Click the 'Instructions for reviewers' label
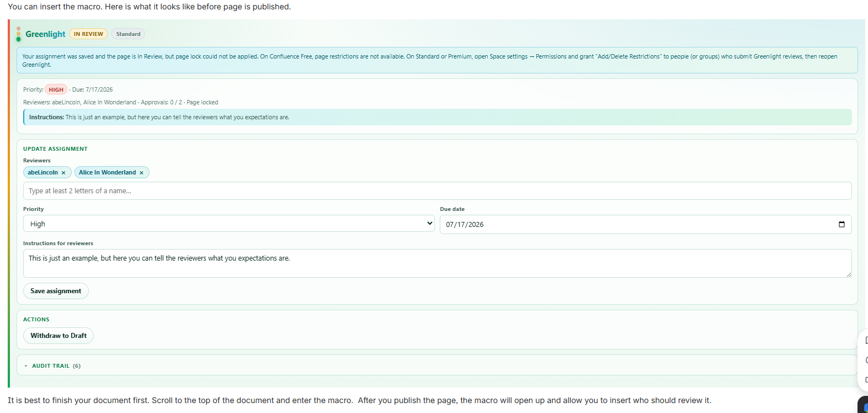Image resolution: width=868 pixels, height=413 pixels. 58,243
